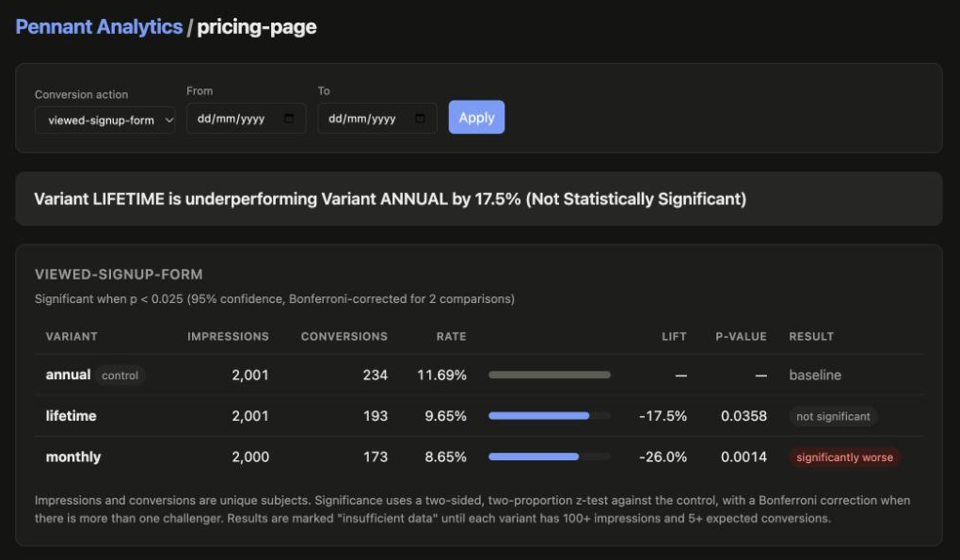Click the monthly rate progress bar
Image resolution: width=960 pixels, height=560 pixels.
click(x=550, y=456)
